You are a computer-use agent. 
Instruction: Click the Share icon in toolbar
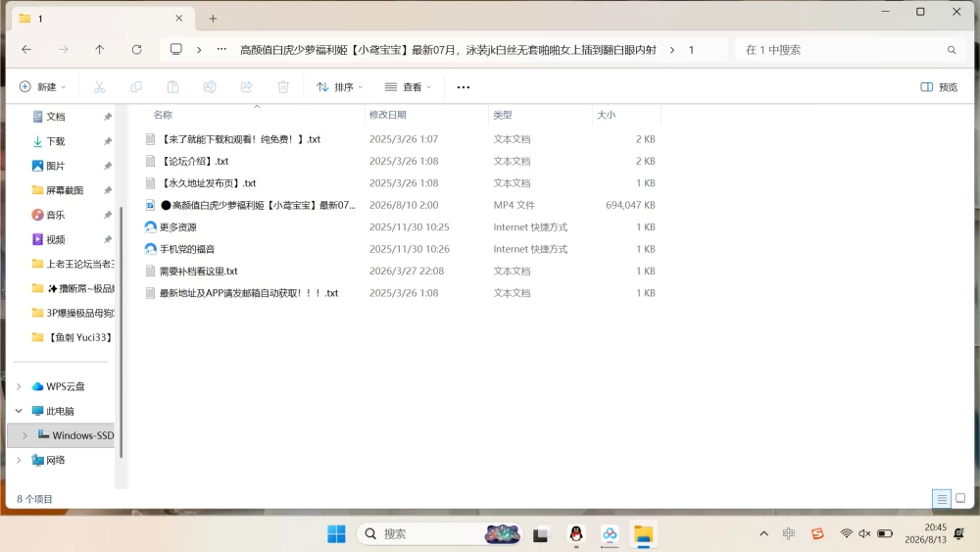[246, 87]
